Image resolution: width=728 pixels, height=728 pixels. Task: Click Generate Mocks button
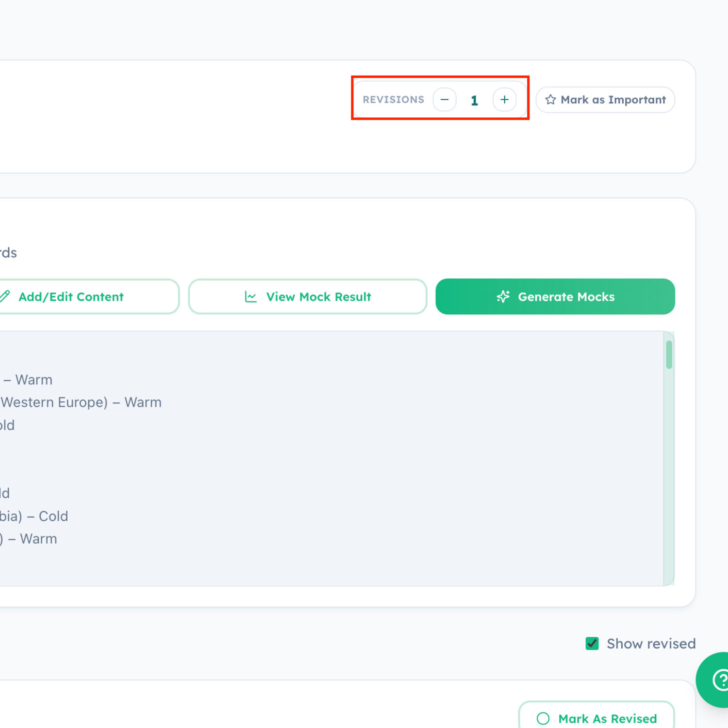coord(555,297)
